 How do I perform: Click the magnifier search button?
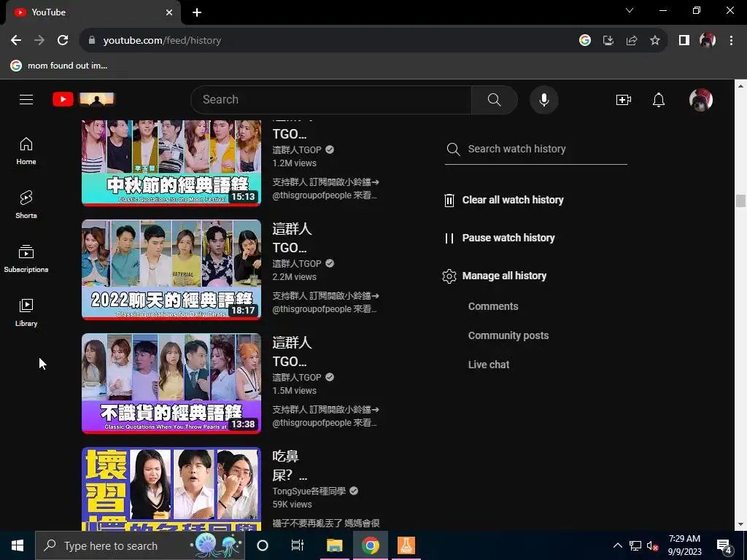coord(494,99)
